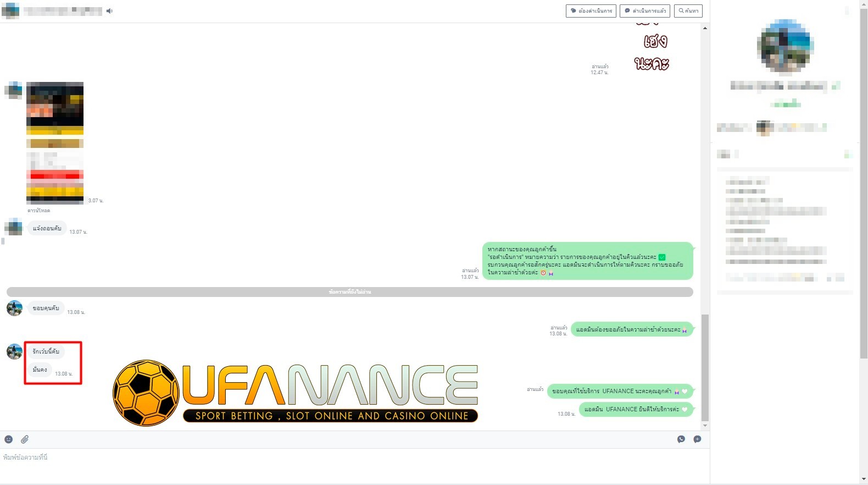Image resolution: width=868 pixels, height=485 pixels.
Task: Click the paperclip attach file icon
Action: point(25,439)
